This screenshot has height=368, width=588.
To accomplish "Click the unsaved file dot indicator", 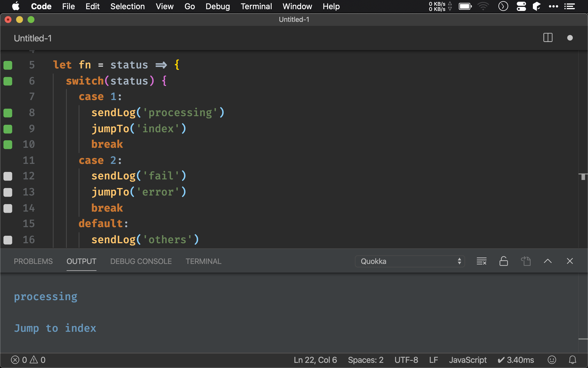I will coord(570,38).
